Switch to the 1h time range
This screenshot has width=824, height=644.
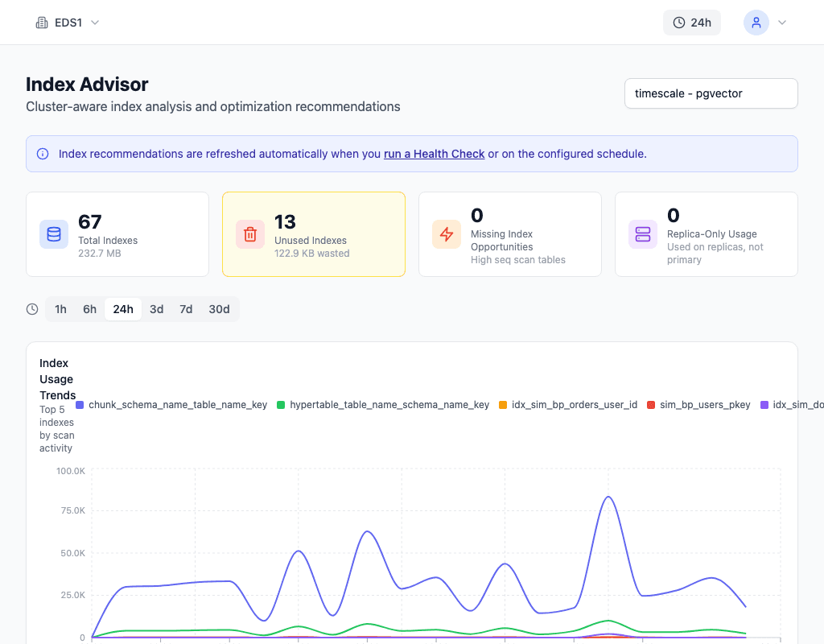[60, 309]
